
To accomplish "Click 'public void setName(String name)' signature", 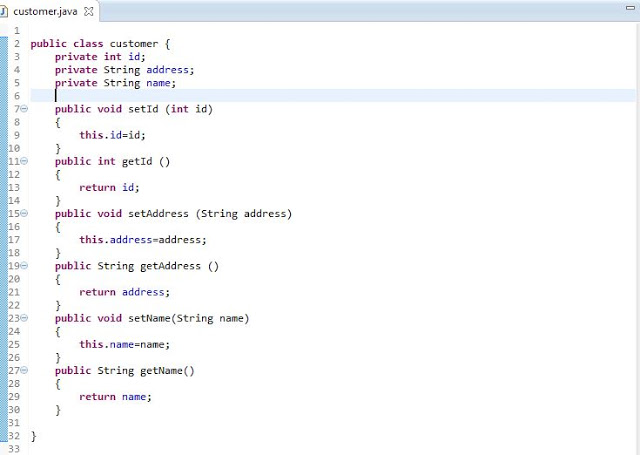I will 152,318.
